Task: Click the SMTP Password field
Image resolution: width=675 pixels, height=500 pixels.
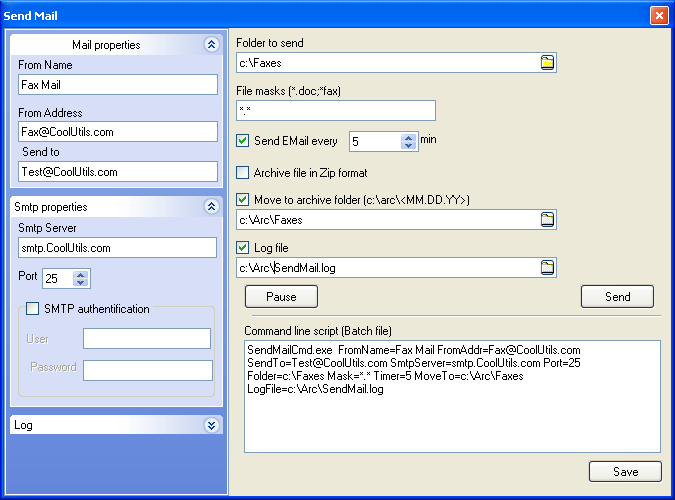Action: [148, 370]
